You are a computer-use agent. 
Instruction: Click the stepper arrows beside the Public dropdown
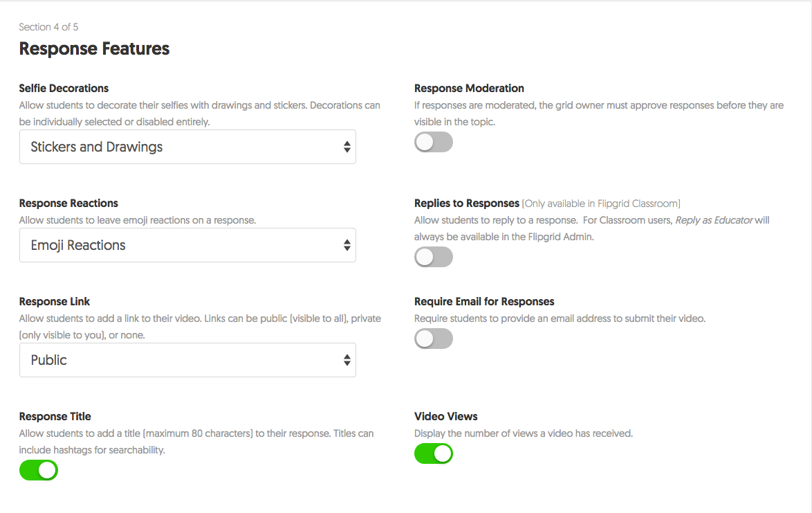point(347,360)
